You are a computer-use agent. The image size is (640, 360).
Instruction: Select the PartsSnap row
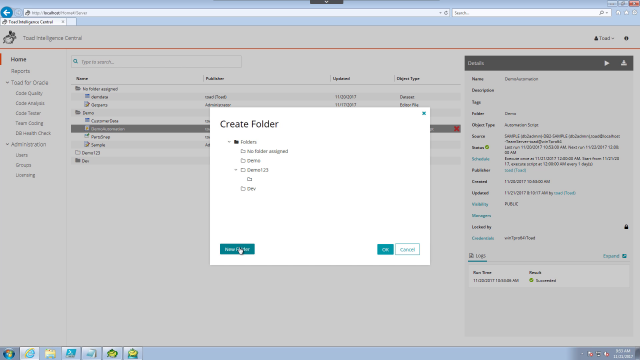click(x=140, y=137)
